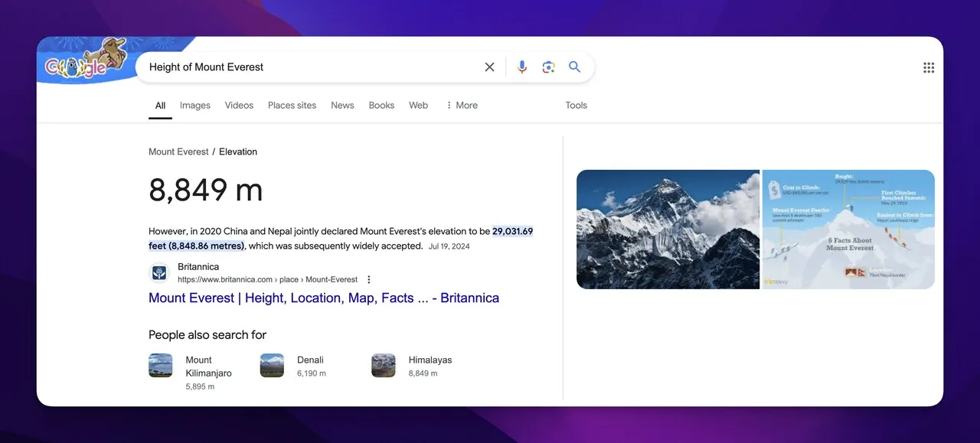Start voice search with microphone icon
The width and height of the screenshot is (980, 443).
(x=522, y=67)
